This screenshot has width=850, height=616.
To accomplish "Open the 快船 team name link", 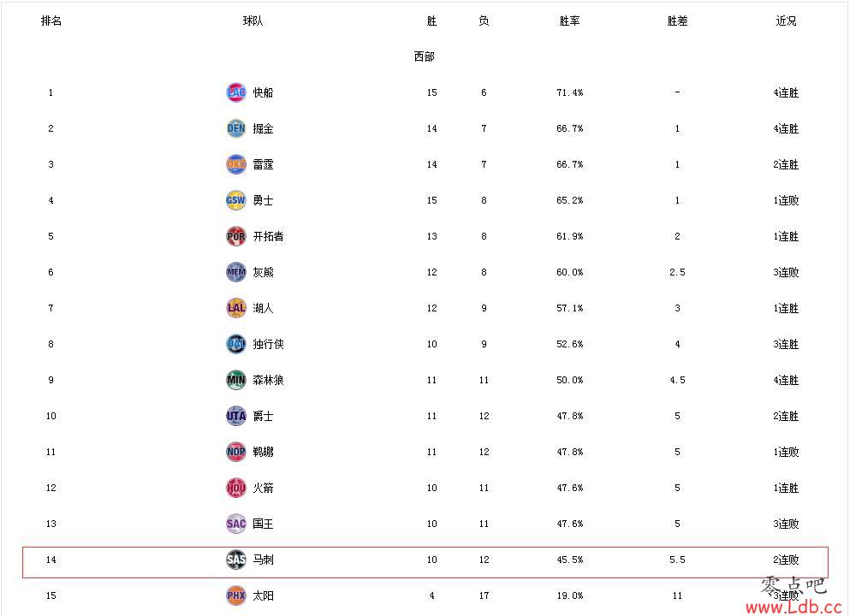I will point(263,92).
